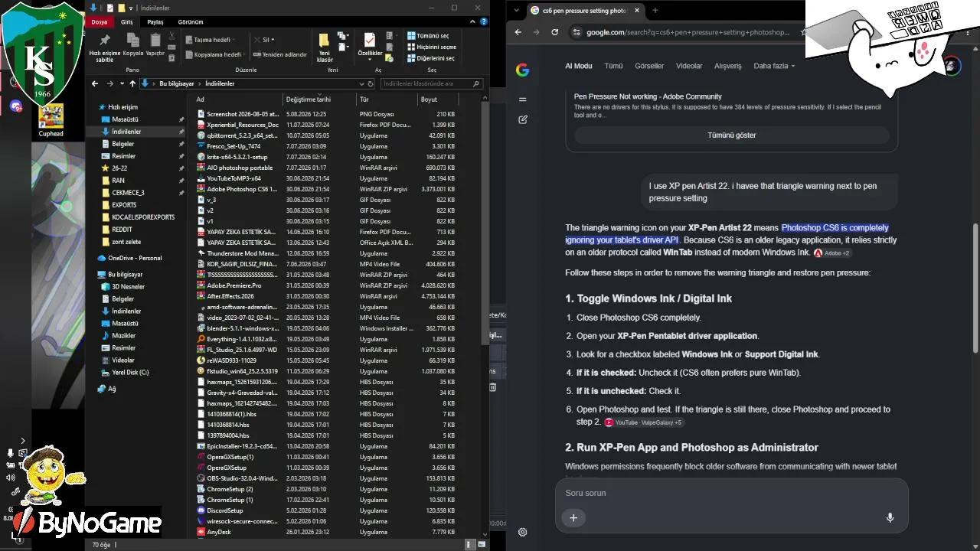Viewport: 980px width, 551px height.
Task: Open the Explorer recent locations dropdown arrow
Action: 121,83
